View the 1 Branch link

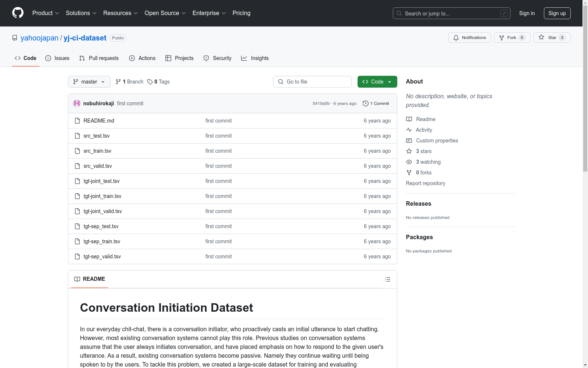click(x=129, y=82)
